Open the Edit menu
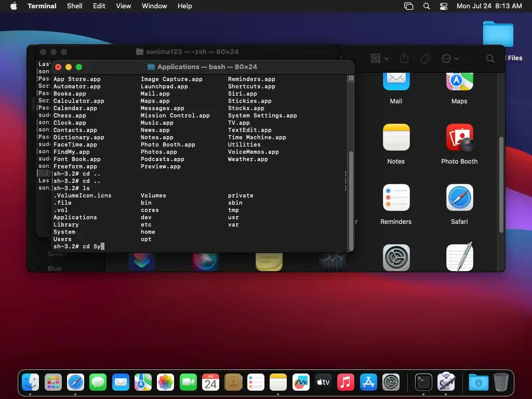532x399 pixels. pos(99,6)
